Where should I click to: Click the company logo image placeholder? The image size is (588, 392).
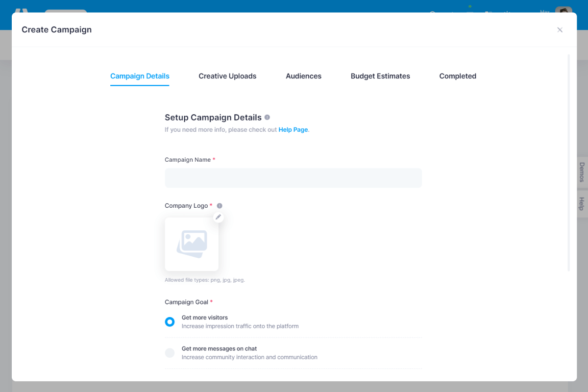click(192, 244)
